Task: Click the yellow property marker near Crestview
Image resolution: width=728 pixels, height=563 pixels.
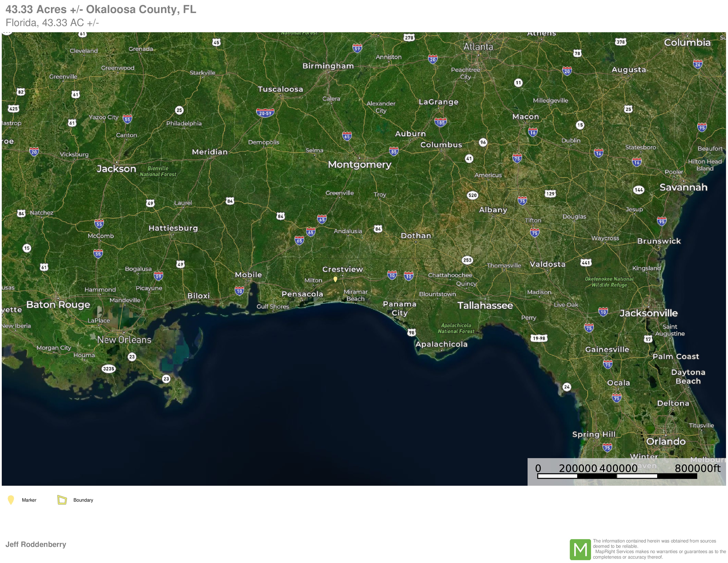Action: tap(335, 279)
